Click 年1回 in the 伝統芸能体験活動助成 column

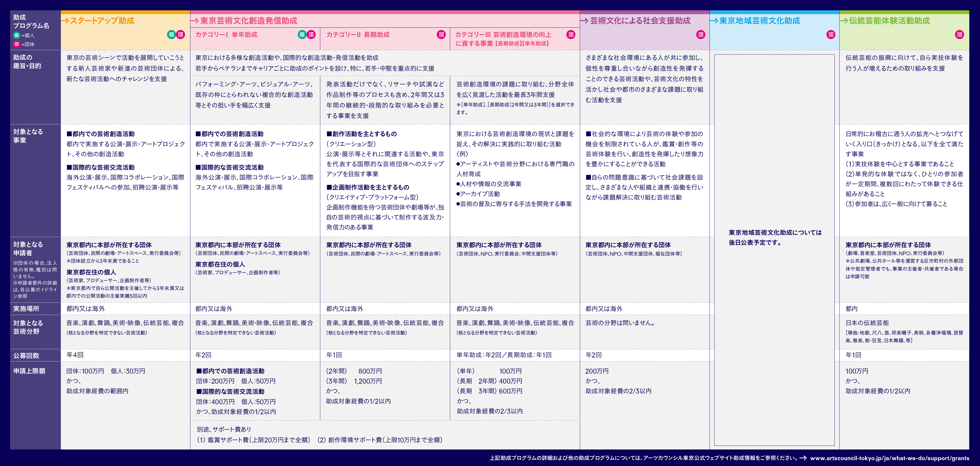[x=853, y=355]
